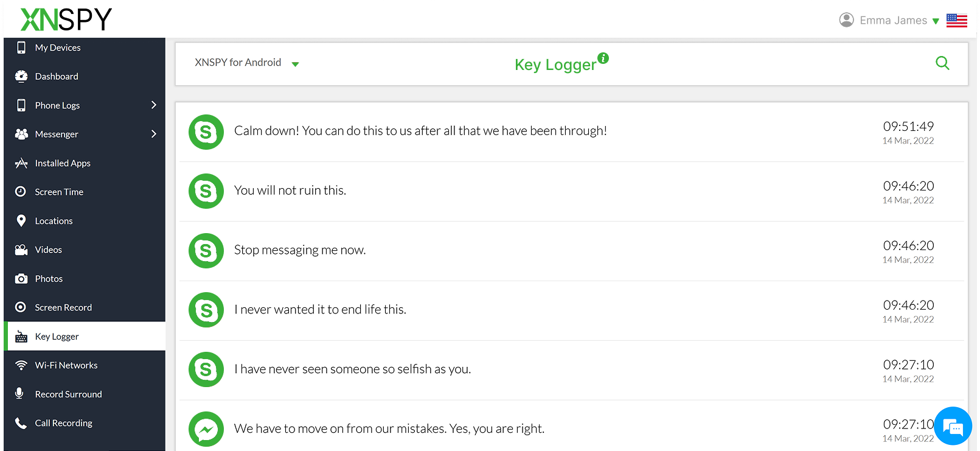980x451 pixels.
Task: Click the Dashboard gauge icon
Action: pyautogui.click(x=21, y=76)
